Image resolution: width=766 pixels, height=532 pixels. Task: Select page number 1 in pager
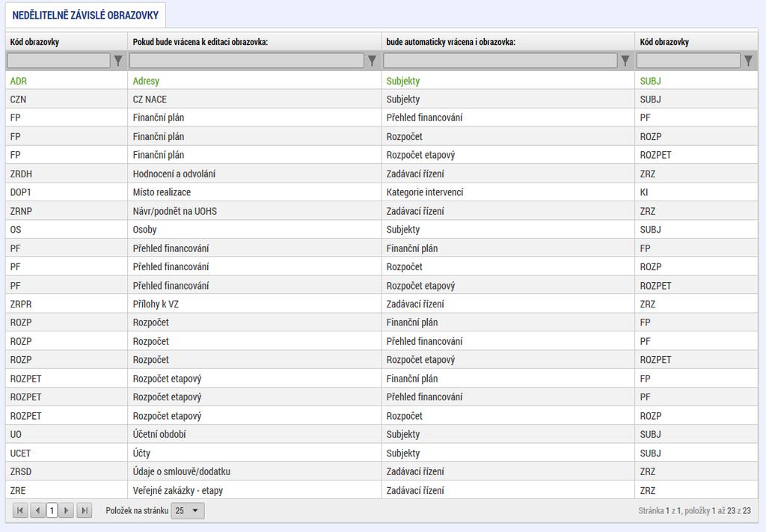pyautogui.click(x=52, y=510)
